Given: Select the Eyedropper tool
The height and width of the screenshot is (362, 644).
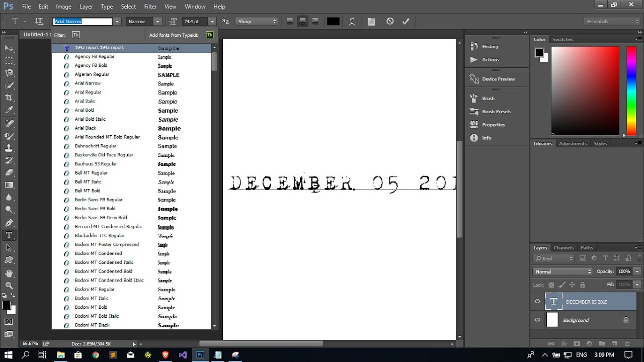Looking at the screenshot, I should pyautogui.click(x=9, y=110).
